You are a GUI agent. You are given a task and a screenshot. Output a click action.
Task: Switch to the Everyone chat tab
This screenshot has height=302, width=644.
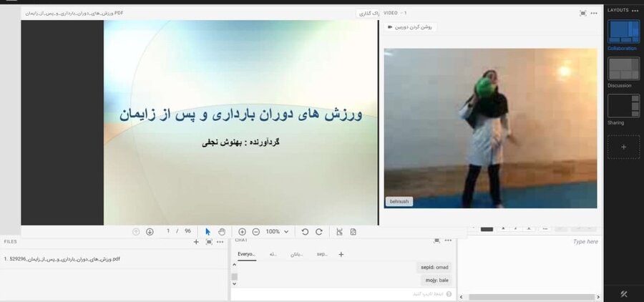point(246,254)
